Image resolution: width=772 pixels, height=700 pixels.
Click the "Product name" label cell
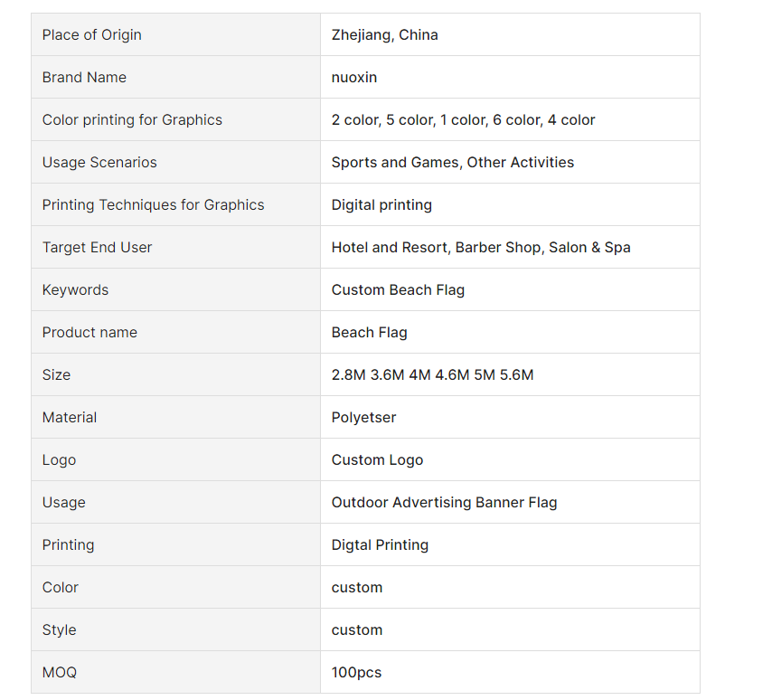coord(89,333)
